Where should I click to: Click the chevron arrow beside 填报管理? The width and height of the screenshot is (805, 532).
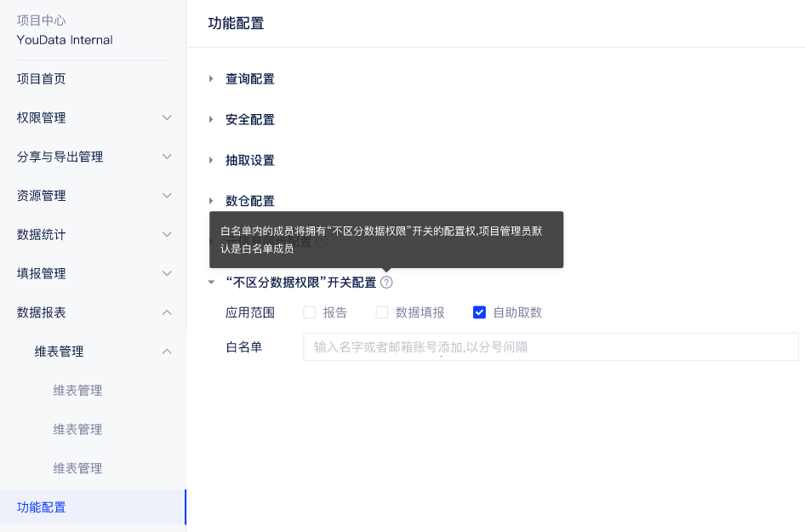point(167,273)
